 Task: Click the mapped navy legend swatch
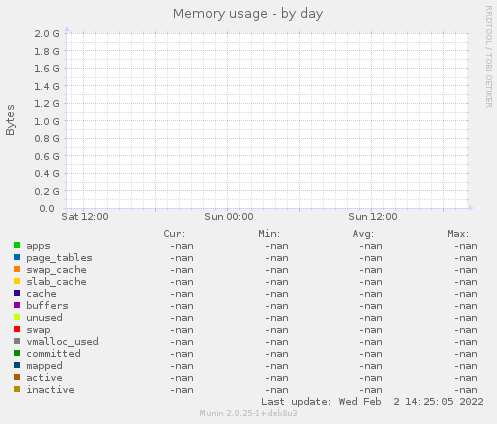coord(17,365)
